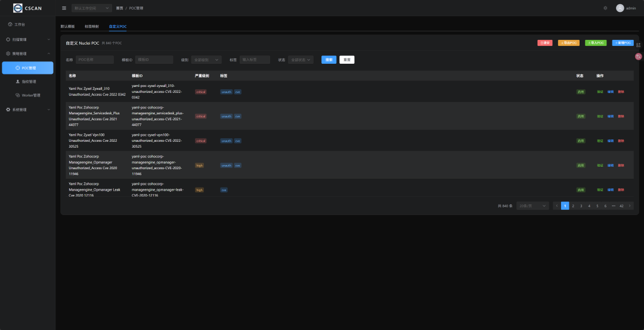Click 编辑 for Zyxel Zywall_310 row
Viewport: 644px width, 330px height.
coord(611,92)
